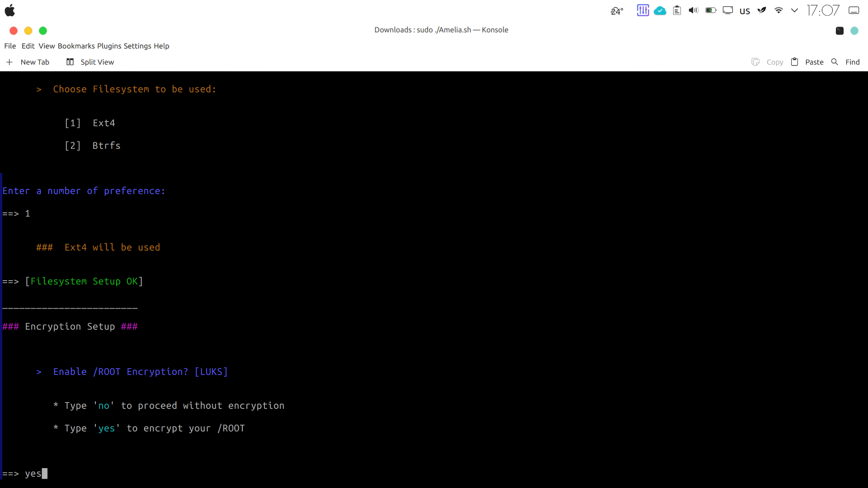Image resolution: width=868 pixels, height=488 pixels.
Task: Click the Konsole terminal icon in titlebar
Action: coord(840,31)
